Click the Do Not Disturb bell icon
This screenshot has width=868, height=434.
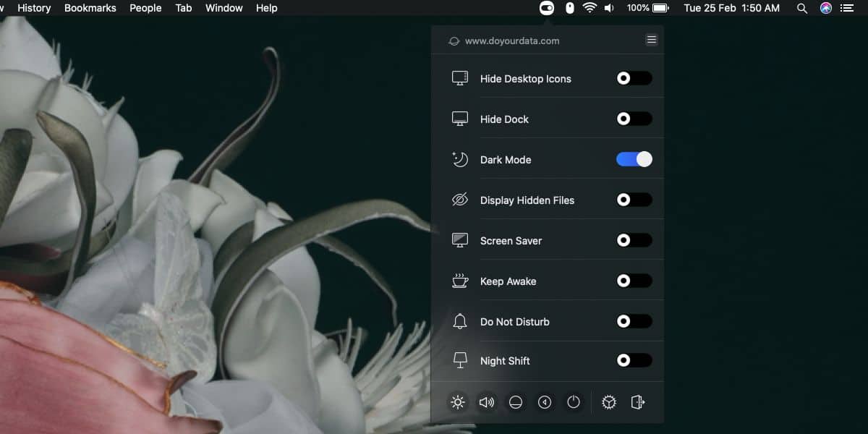click(x=460, y=321)
